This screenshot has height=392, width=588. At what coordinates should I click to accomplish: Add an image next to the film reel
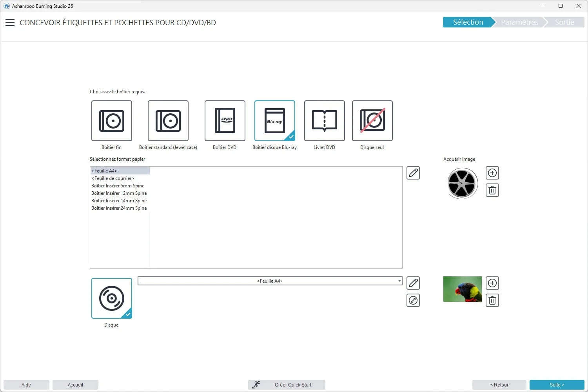click(x=492, y=173)
